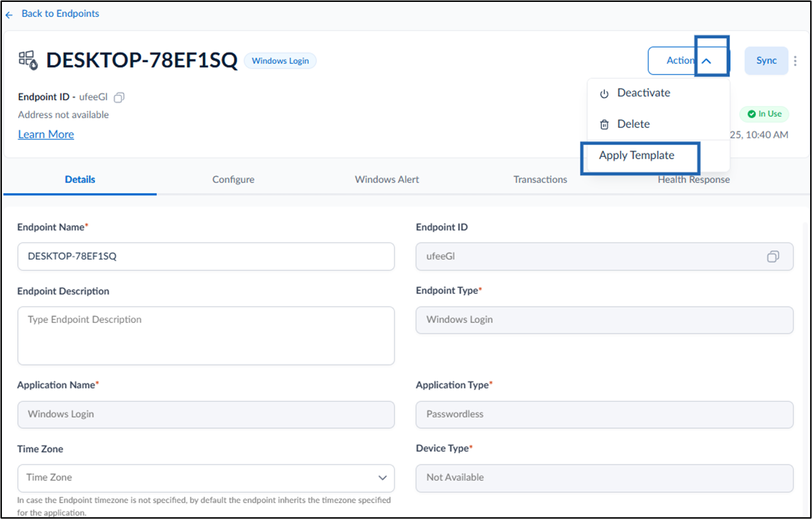Open the Back to Endpoints link
Screen dimensions: 812x519
(60, 13)
